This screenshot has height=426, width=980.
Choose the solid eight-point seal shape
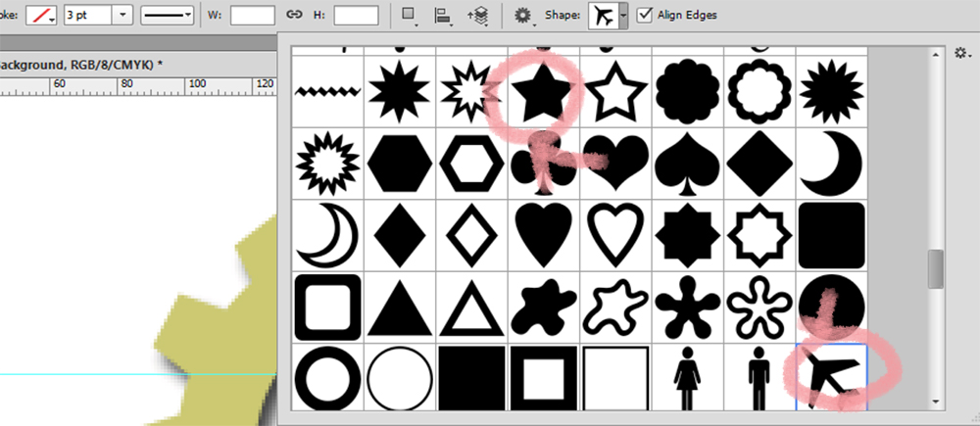coord(688,235)
